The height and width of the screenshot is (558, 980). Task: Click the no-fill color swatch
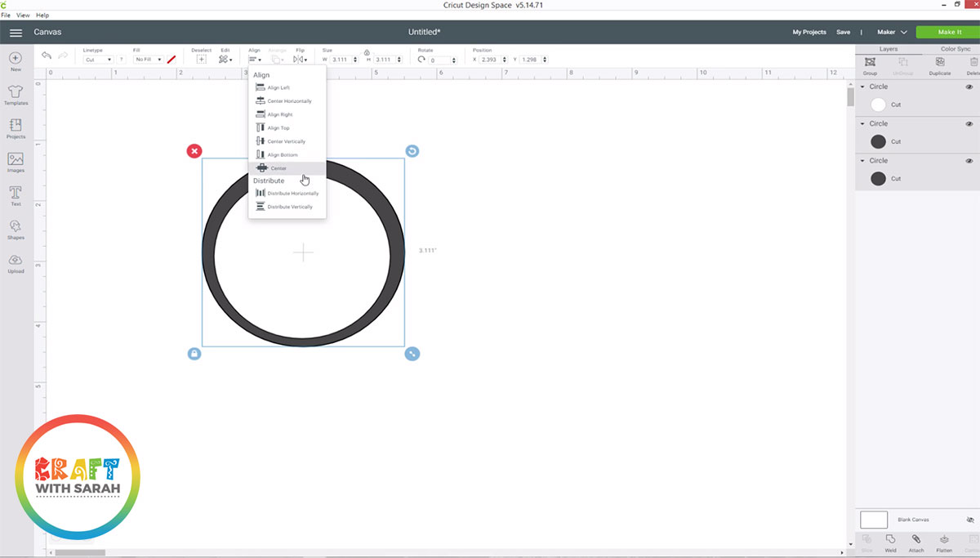[171, 60]
